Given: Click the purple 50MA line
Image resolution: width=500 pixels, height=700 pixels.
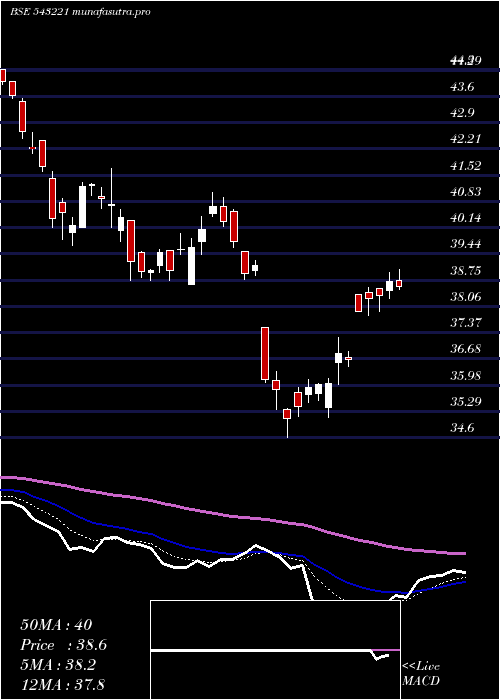Looking at the screenshot, I should 232,516.
